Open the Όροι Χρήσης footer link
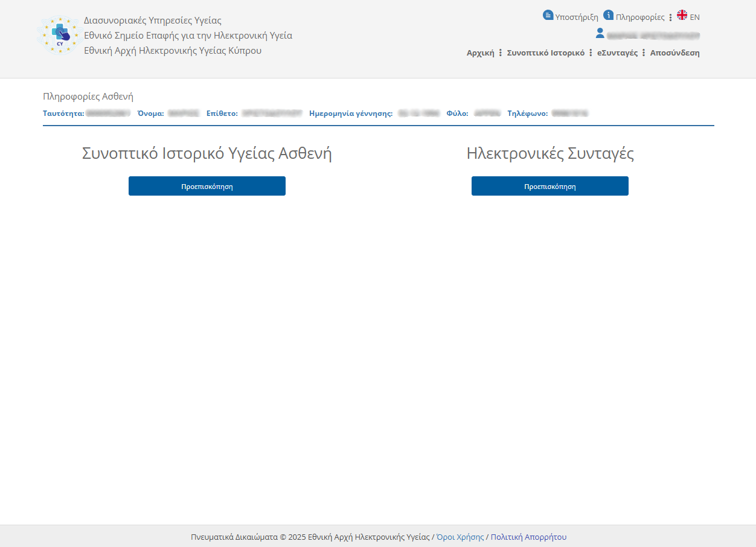Screen dimensions: 756x547 pyautogui.click(x=460, y=537)
